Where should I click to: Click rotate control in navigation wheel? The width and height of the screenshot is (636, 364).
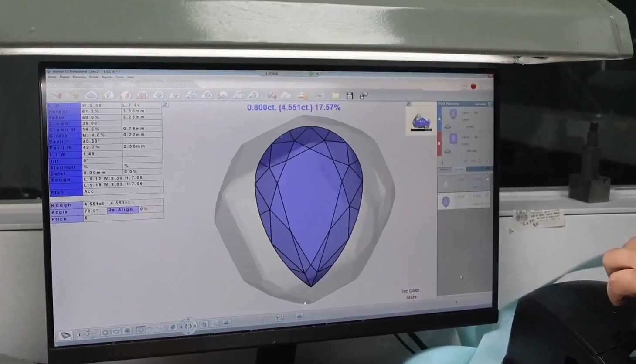(x=188, y=326)
